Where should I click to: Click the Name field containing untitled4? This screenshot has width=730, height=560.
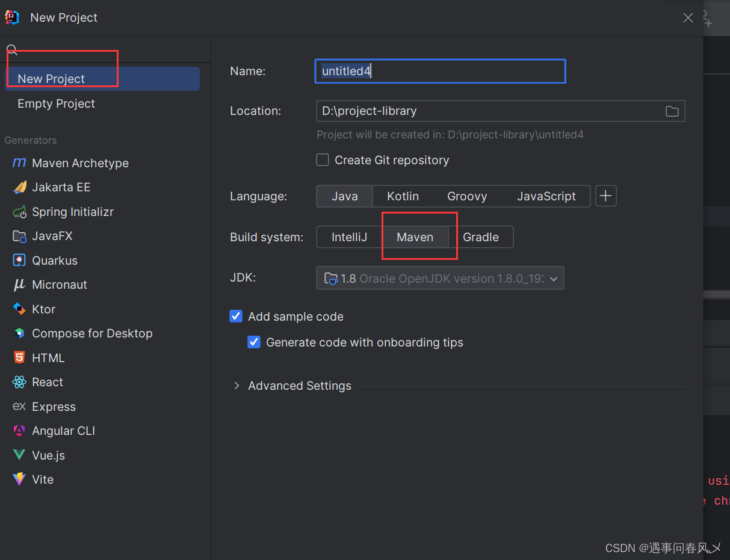(441, 71)
